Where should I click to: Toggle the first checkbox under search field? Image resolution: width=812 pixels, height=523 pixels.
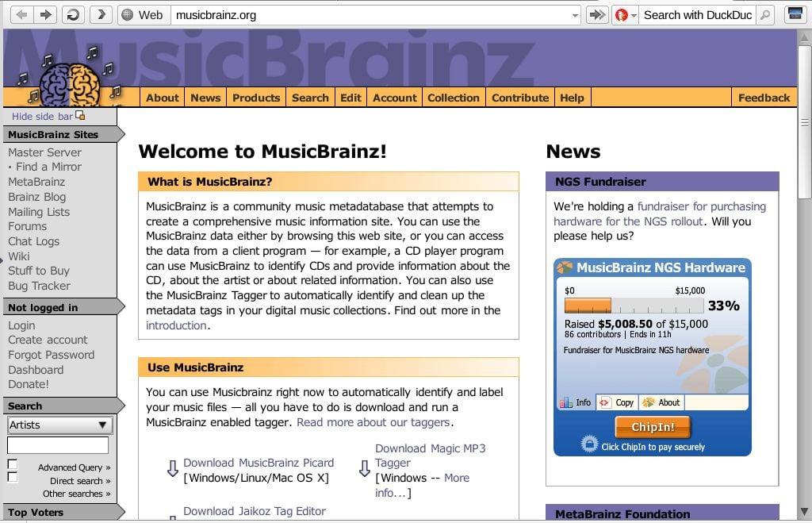coord(13,464)
